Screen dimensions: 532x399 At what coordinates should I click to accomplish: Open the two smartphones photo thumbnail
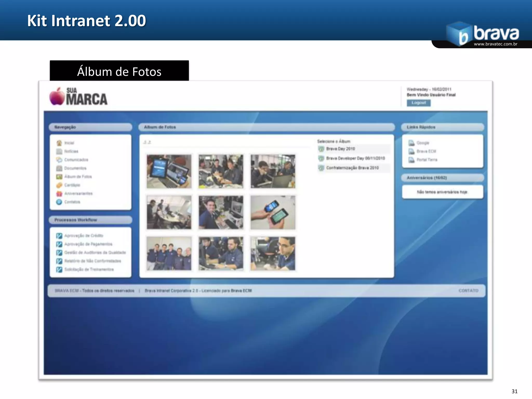click(x=273, y=212)
